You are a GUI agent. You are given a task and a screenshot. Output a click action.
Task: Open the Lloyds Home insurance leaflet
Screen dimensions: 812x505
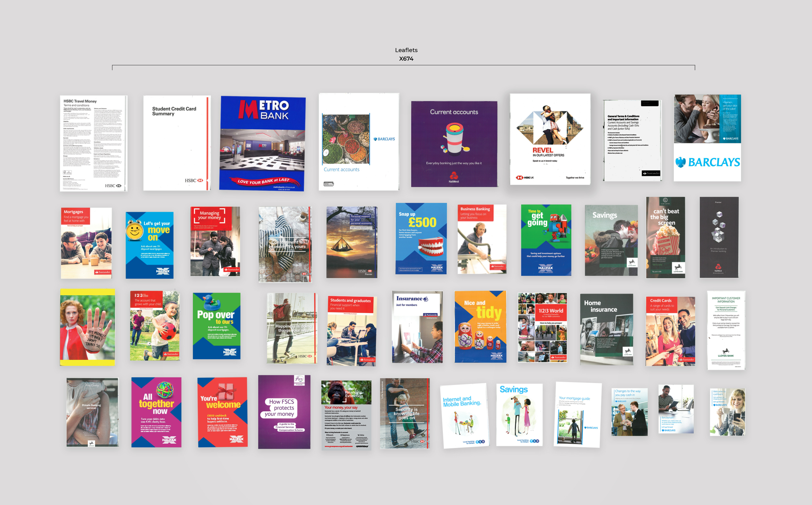(x=607, y=329)
